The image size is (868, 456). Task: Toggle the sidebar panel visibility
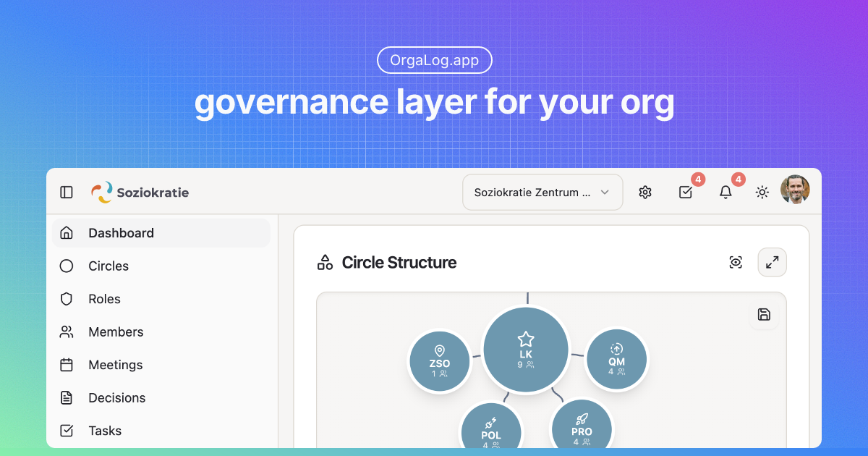tap(66, 192)
